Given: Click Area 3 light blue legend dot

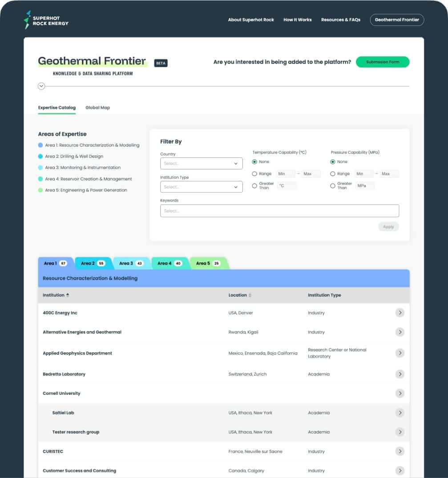Looking at the screenshot, I should pos(40,168).
